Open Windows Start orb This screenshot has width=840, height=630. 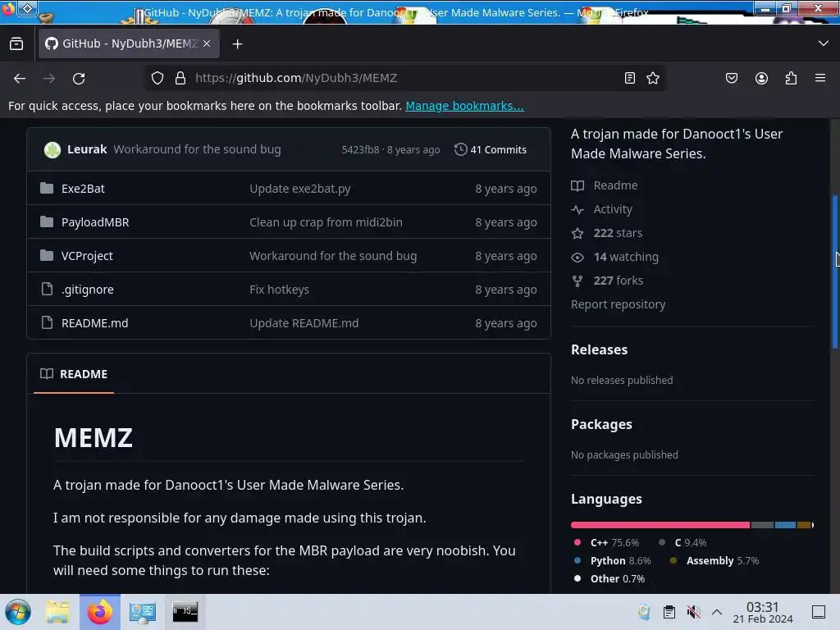coord(18,612)
